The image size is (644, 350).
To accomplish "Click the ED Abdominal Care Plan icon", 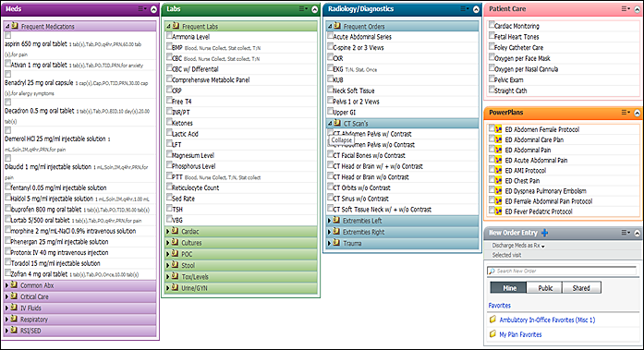I will [498, 139].
